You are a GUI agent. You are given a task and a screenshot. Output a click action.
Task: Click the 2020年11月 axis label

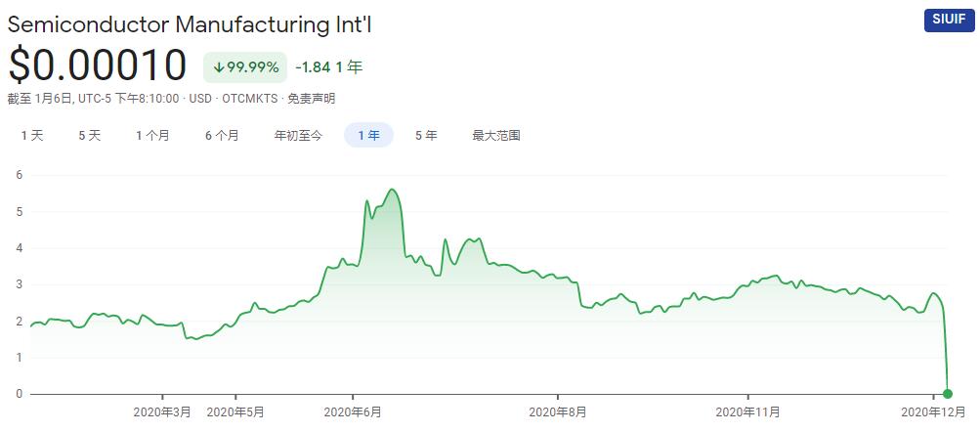tap(747, 412)
